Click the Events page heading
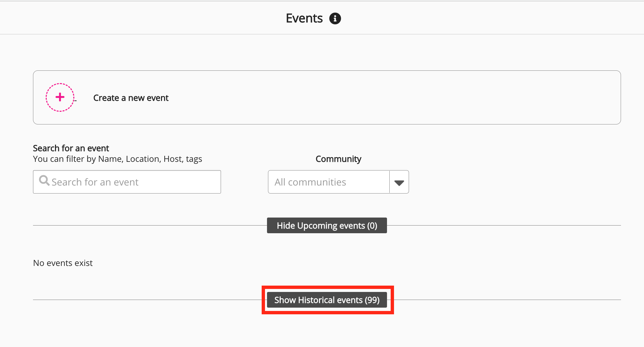Image resolution: width=644 pixels, height=347 pixels. [x=304, y=18]
